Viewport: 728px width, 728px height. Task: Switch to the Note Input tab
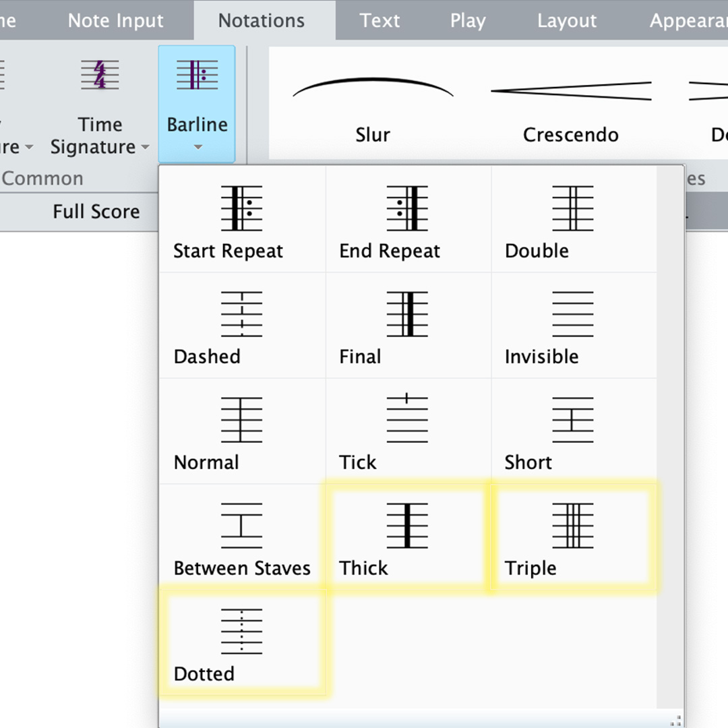click(x=116, y=20)
